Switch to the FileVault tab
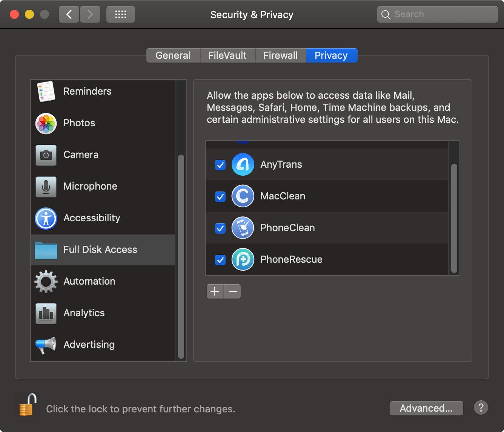The image size is (504, 432). click(227, 55)
